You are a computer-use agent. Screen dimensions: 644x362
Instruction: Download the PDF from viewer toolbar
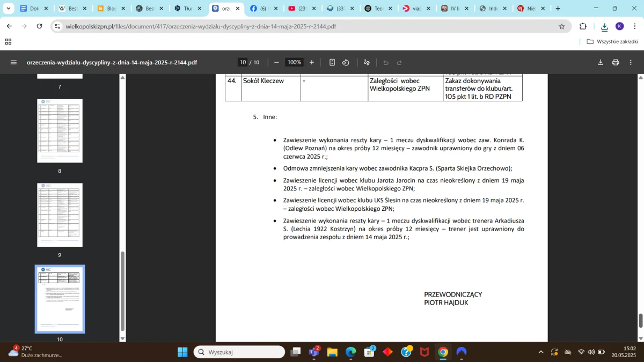(x=601, y=62)
